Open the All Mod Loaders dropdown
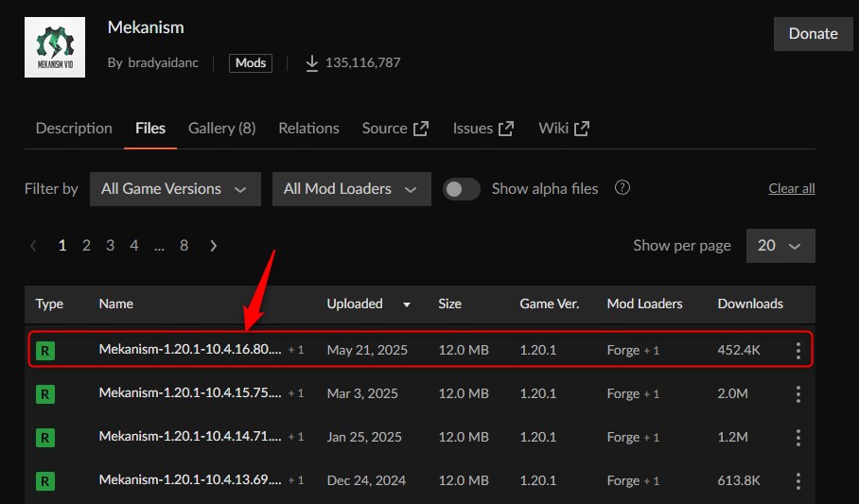The width and height of the screenshot is (859, 504). click(352, 189)
